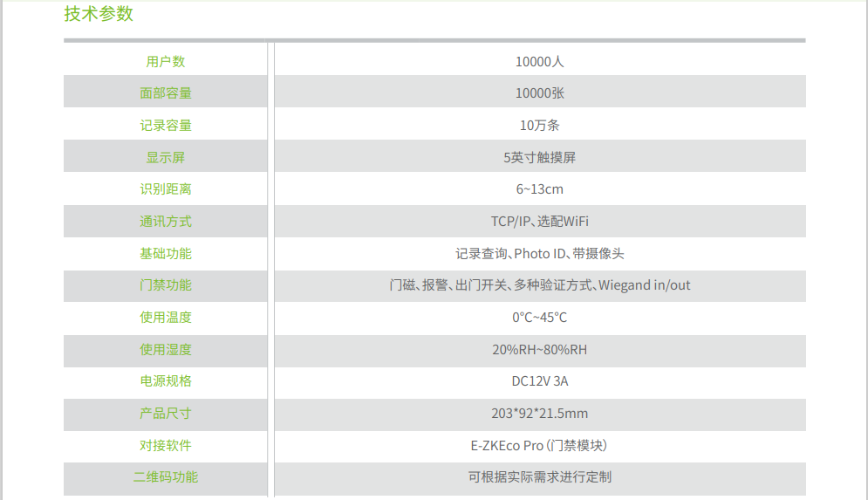Click the 203*92*21.5mm dimension value
The height and width of the screenshot is (500, 868).
[x=540, y=413]
